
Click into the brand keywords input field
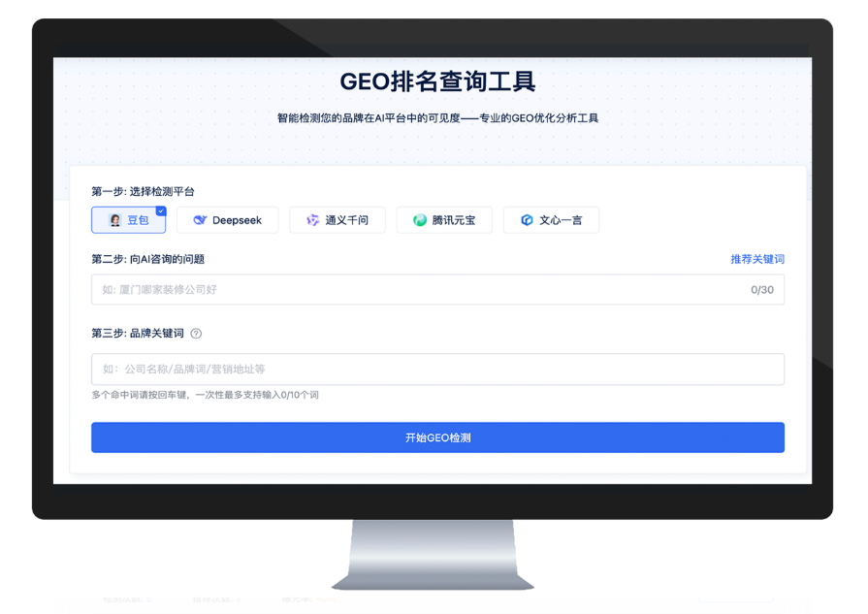point(436,370)
